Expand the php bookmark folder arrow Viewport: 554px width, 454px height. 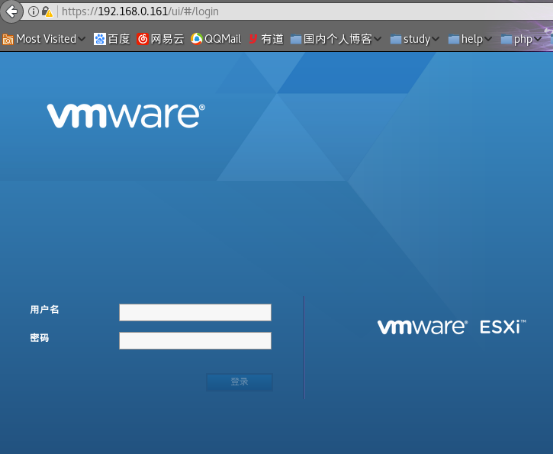[538, 39]
